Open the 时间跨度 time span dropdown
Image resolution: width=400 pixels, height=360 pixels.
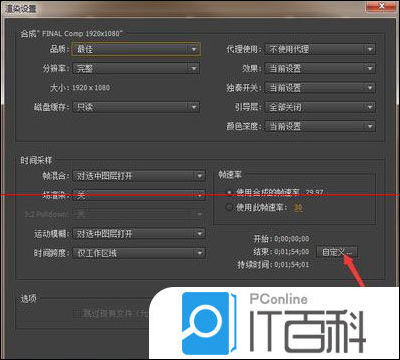139,253
